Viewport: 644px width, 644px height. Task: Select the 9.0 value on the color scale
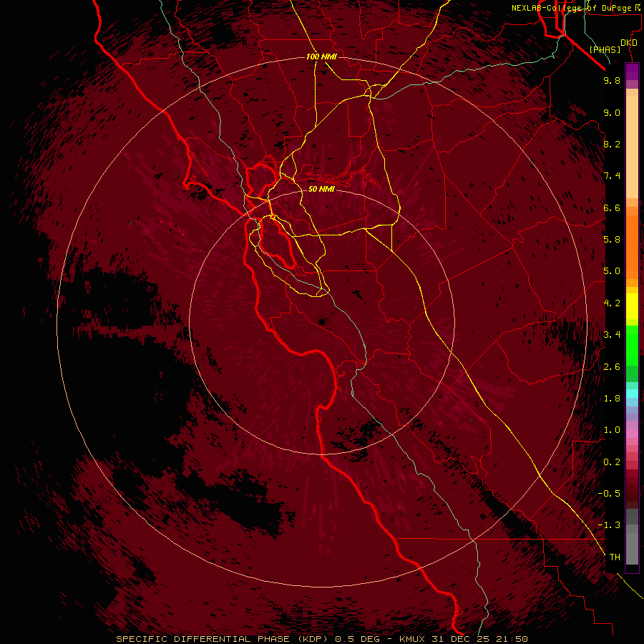point(612,112)
